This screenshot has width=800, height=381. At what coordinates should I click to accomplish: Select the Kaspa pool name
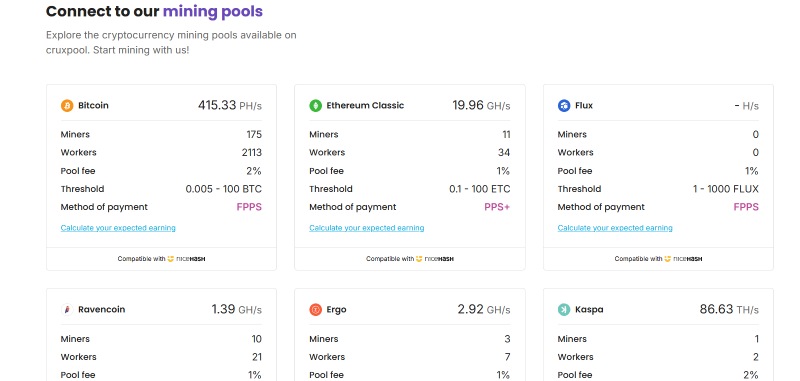coord(589,310)
